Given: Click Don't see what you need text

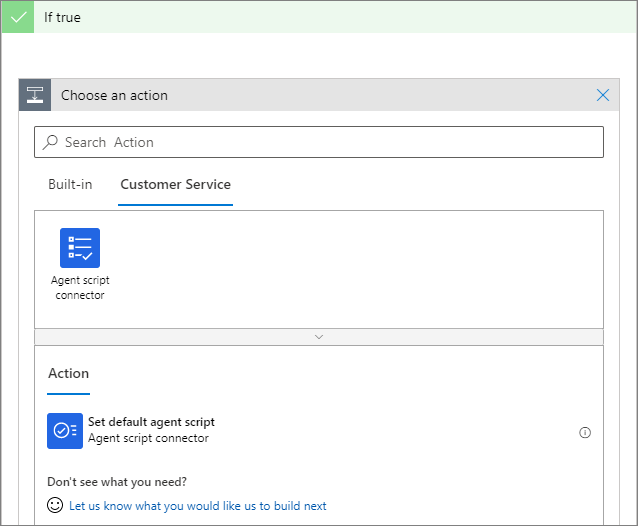Looking at the screenshot, I should coord(117,482).
